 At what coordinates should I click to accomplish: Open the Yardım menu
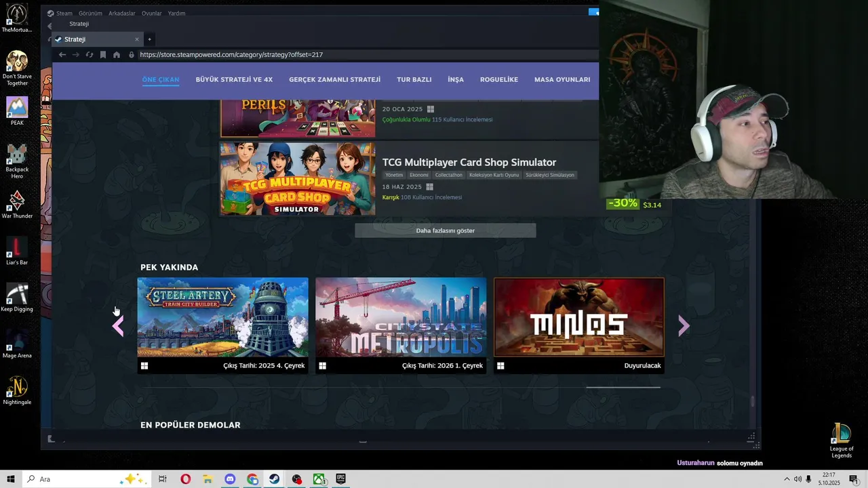point(176,13)
